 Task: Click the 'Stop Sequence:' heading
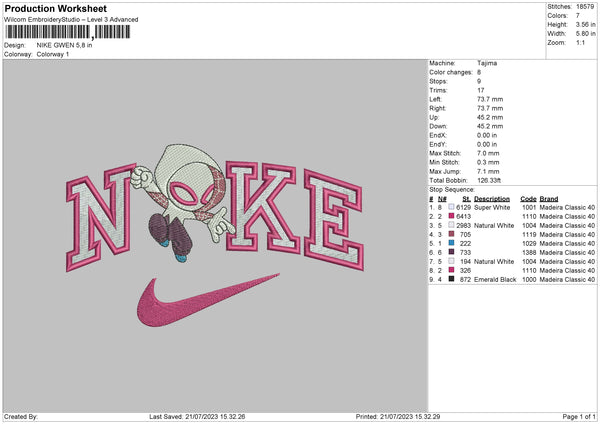[452, 189]
